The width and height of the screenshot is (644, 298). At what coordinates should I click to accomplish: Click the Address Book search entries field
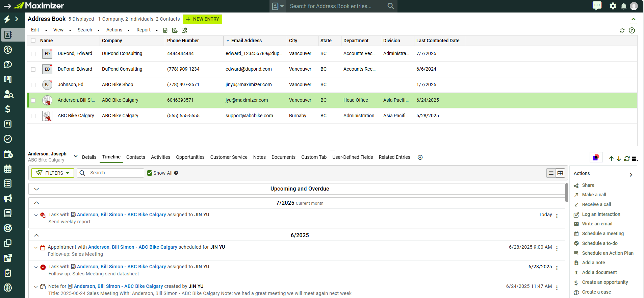pos(336,6)
